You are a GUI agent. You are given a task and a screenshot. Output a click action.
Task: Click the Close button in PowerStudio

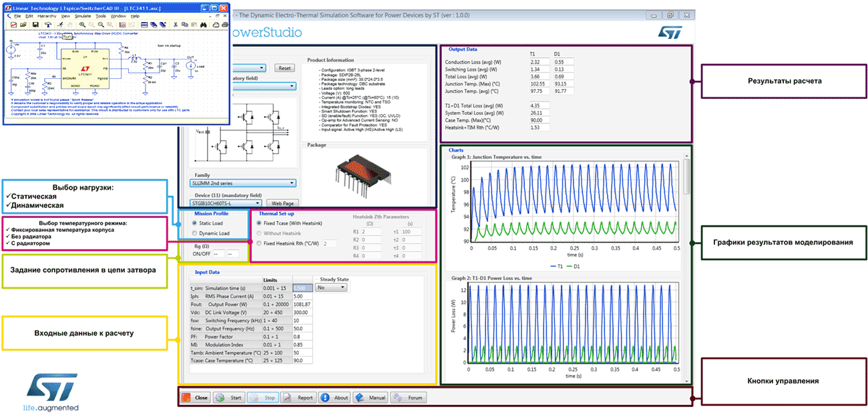(x=195, y=397)
